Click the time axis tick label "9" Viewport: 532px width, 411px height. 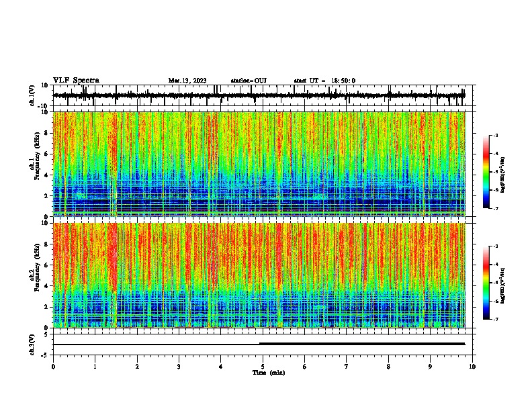(430, 367)
